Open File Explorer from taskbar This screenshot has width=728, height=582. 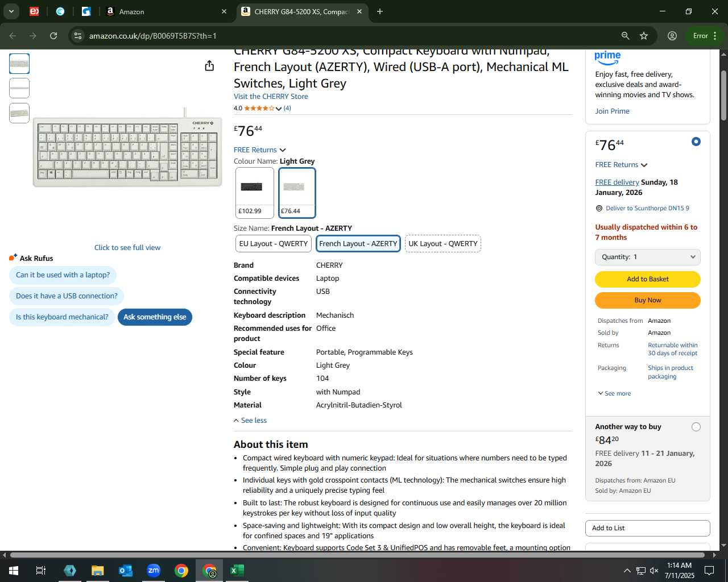(97, 571)
